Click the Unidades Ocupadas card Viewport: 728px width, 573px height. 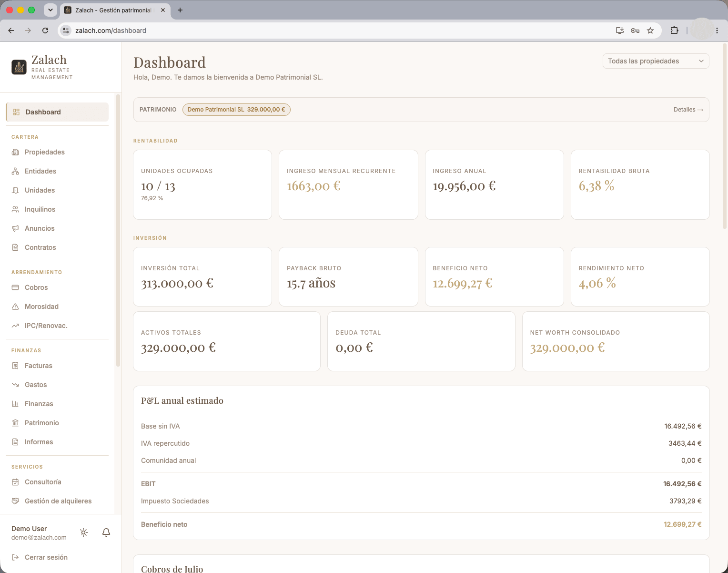click(x=202, y=185)
